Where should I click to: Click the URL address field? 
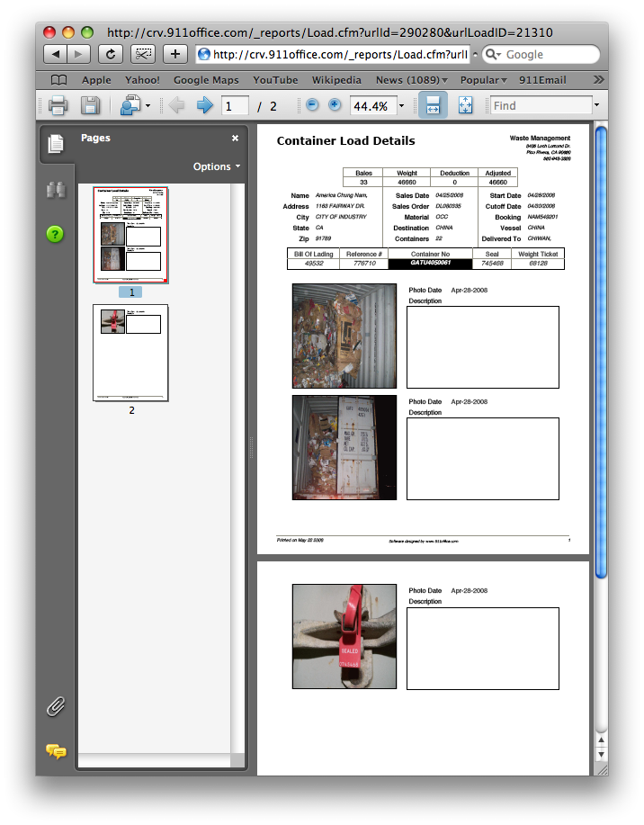tap(333, 54)
